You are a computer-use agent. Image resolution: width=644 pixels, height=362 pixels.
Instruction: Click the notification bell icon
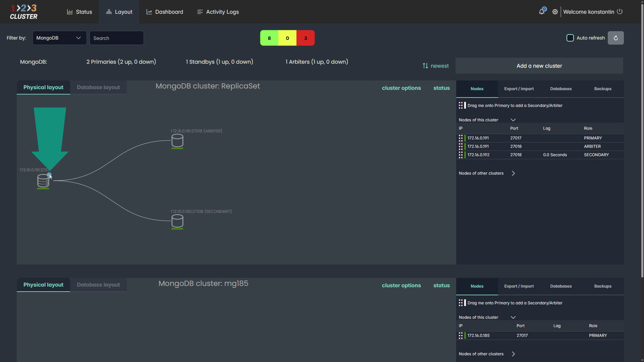[541, 12]
